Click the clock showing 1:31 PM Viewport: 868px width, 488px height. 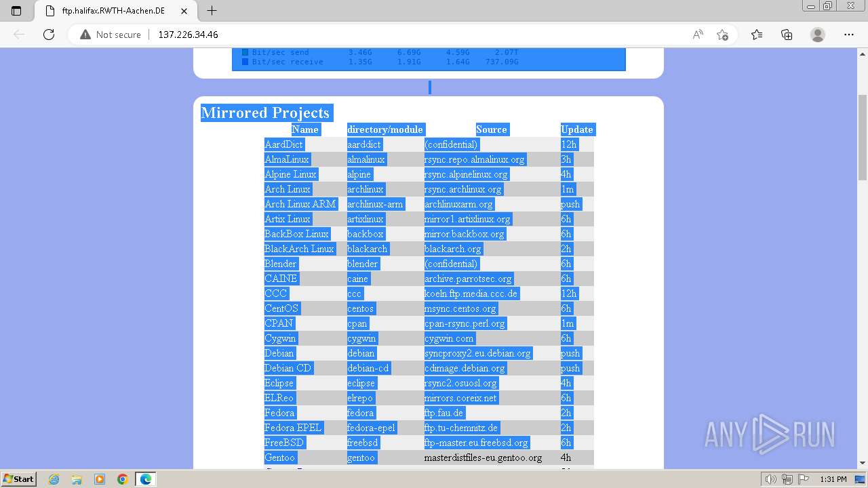point(833,479)
